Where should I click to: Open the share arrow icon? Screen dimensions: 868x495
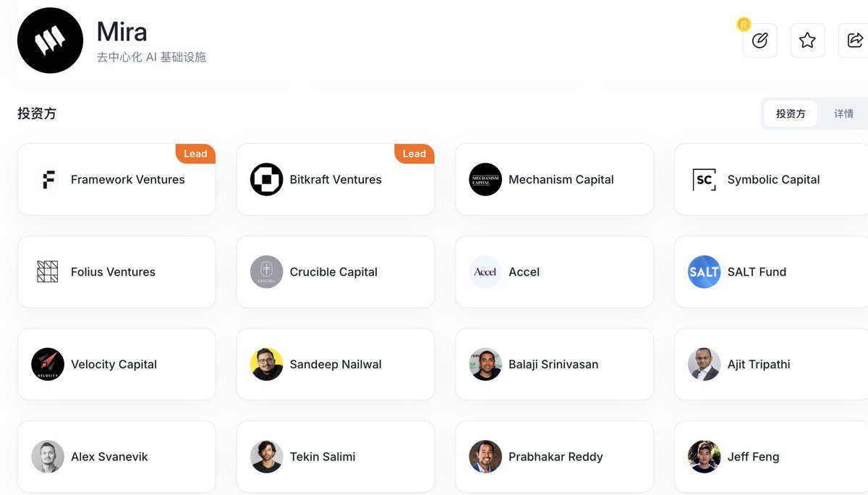click(854, 41)
